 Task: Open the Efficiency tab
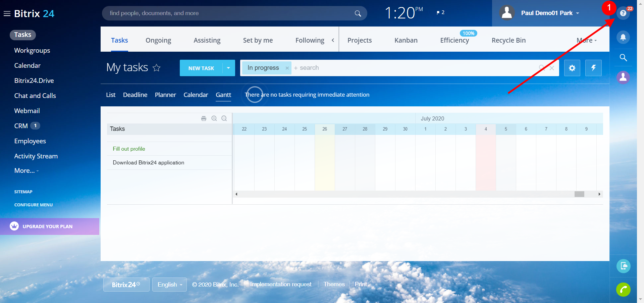(454, 40)
